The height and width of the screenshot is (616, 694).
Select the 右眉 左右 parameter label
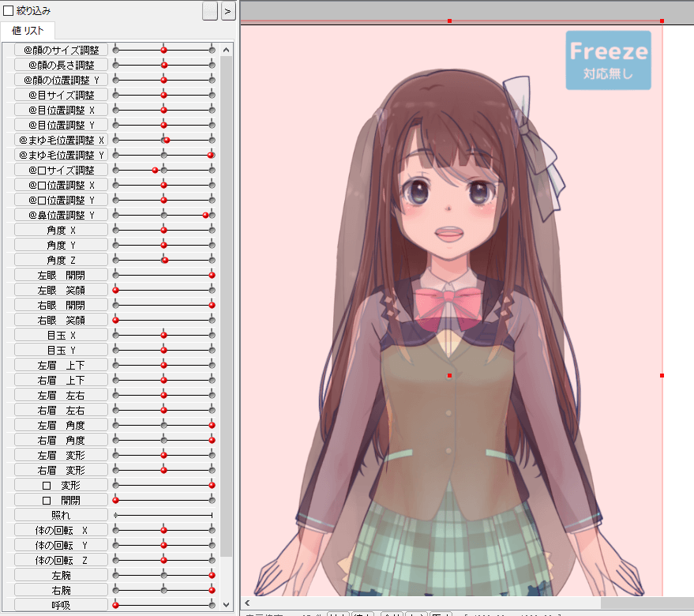(x=61, y=411)
